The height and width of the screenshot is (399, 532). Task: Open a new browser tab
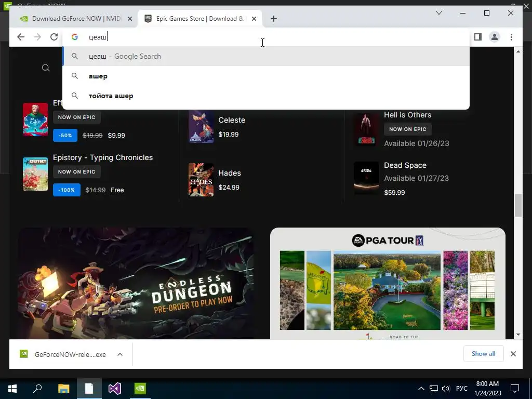coord(274,19)
